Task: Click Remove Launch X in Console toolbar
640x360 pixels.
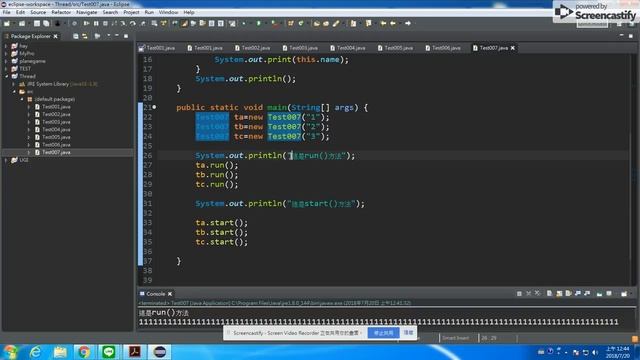Action: pos(529,293)
